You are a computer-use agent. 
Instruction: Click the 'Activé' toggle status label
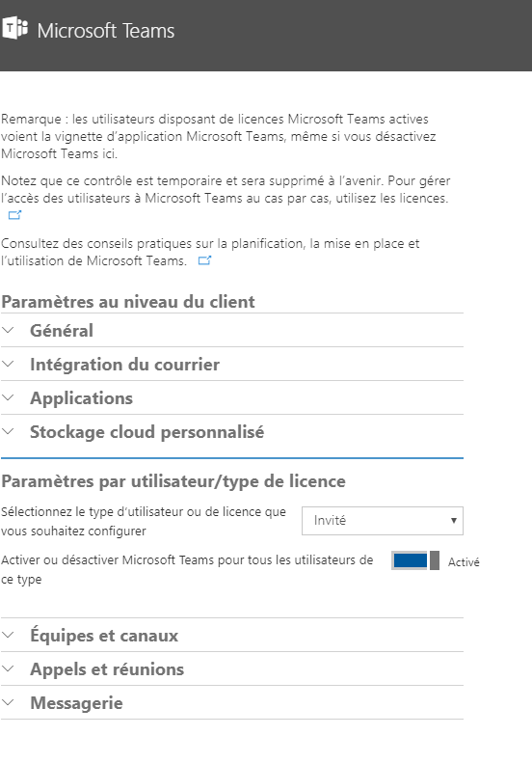pos(464,562)
